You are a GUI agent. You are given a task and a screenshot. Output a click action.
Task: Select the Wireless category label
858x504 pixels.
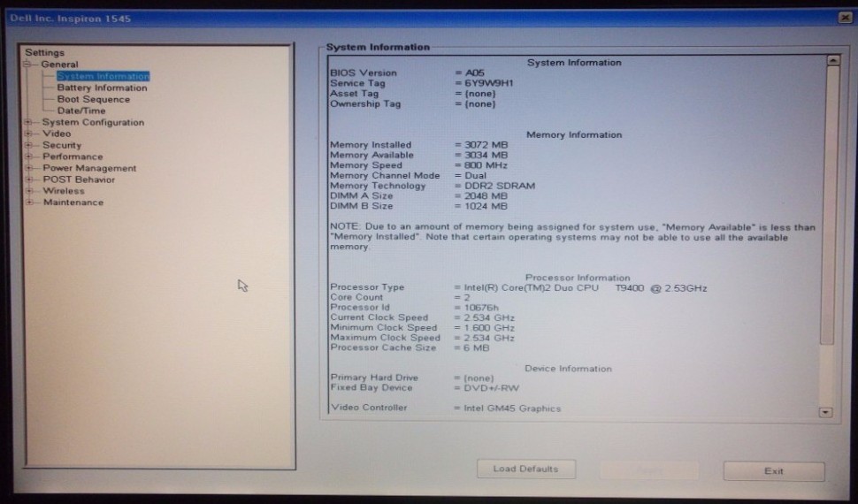pos(64,191)
